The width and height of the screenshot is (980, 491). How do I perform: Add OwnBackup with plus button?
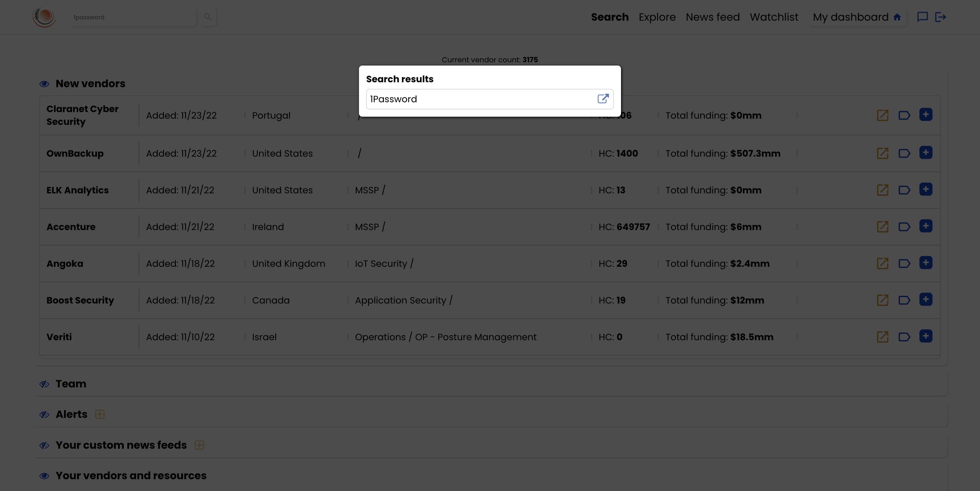point(926,152)
